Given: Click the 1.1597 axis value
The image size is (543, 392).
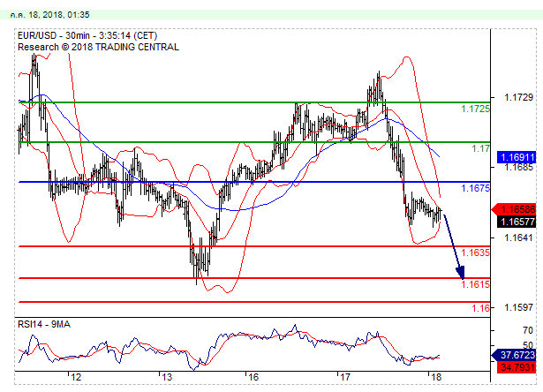Looking at the screenshot, I should (518, 307).
